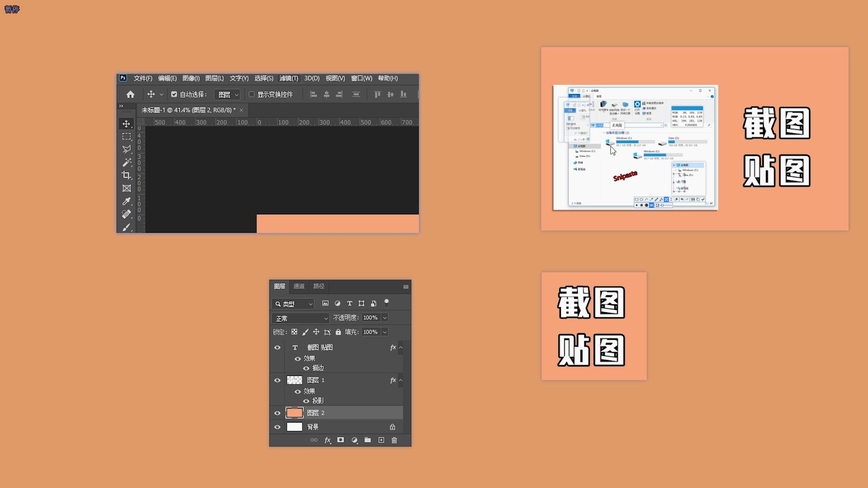Open the 滤镜(T) menu

click(x=288, y=78)
